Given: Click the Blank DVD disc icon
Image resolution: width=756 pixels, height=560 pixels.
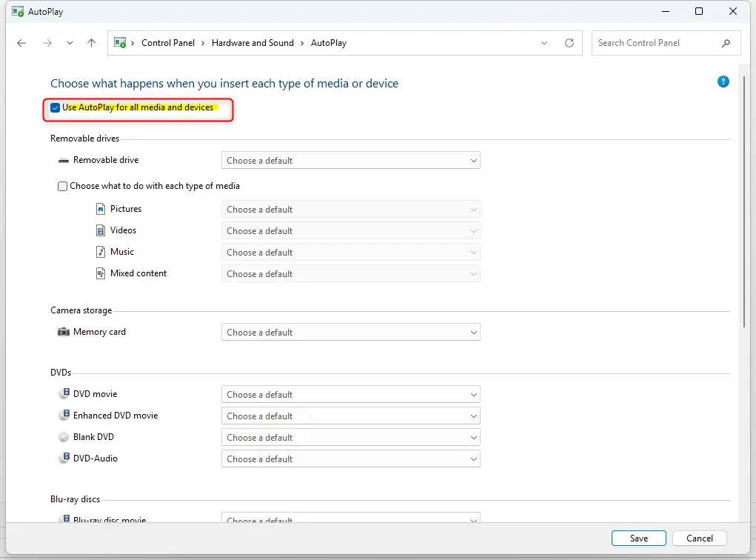Looking at the screenshot, I should (64, 437).
